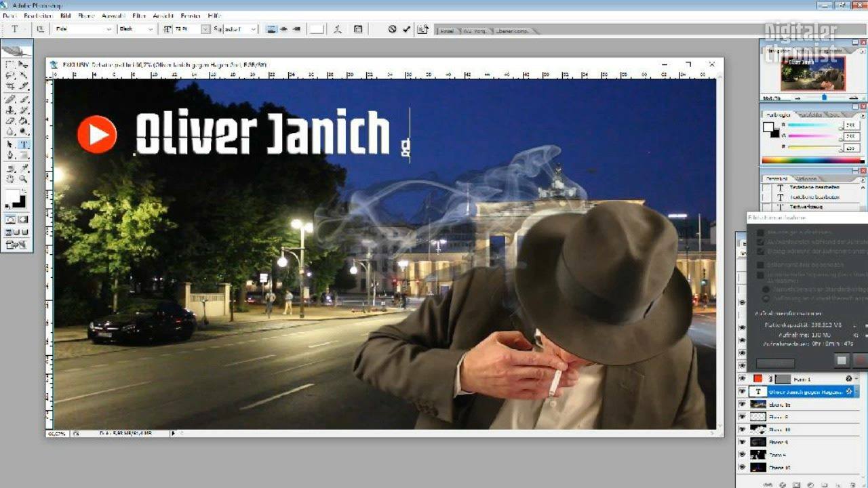Image resolution: width=868 pixels, height=488 pixels.
Task: Hide the Ebene 9 layer
Action: [742, 442]
